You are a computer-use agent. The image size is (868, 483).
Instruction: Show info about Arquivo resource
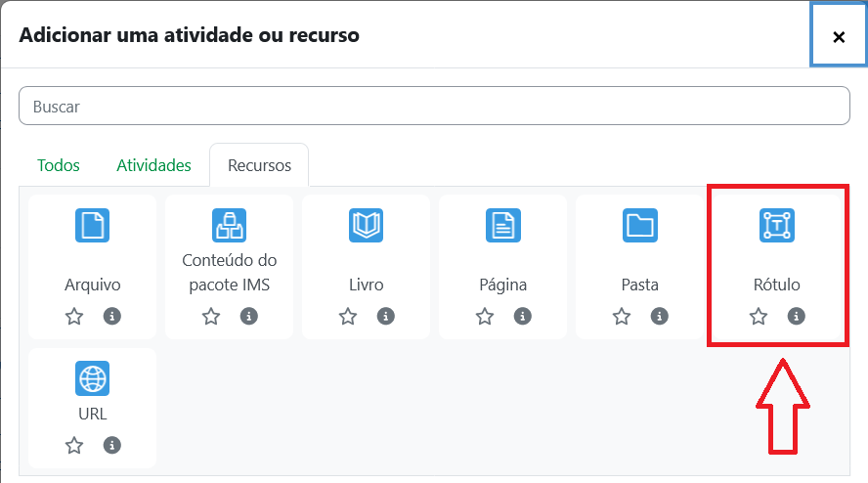[112, 317]
